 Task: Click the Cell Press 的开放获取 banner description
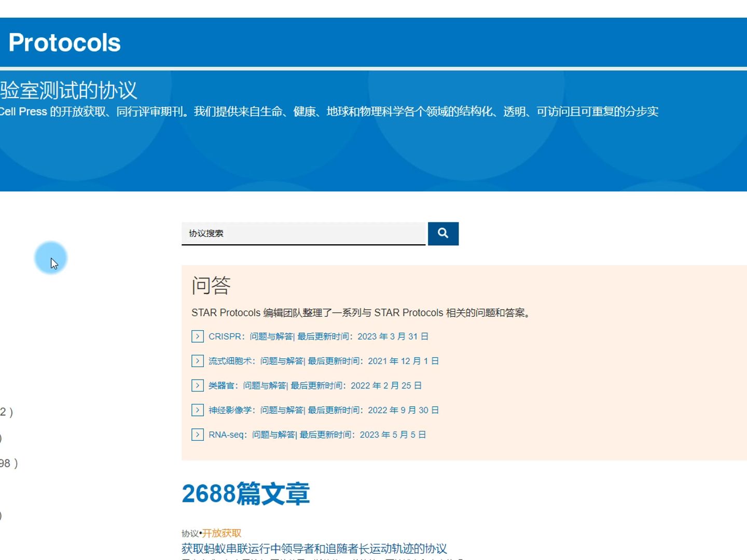pyautogui.click(x=329, y=111)
